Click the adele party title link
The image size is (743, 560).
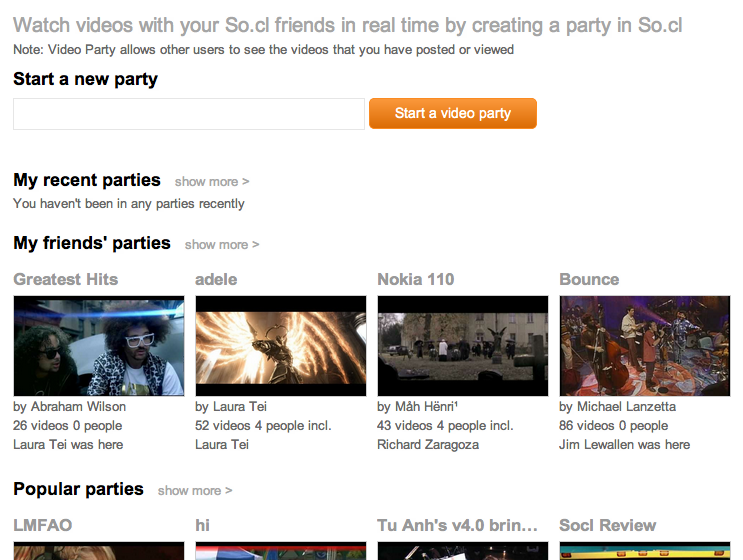click(216, 279)
